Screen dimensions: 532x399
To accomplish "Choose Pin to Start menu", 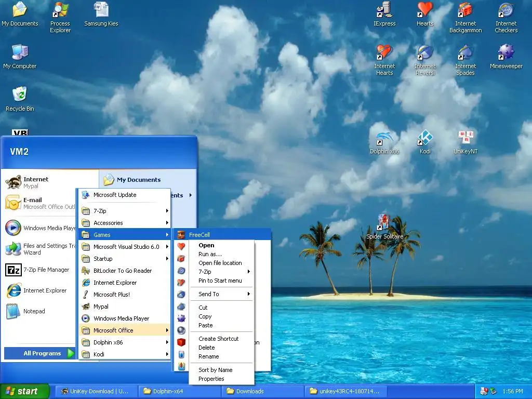I will coord(221,281).
